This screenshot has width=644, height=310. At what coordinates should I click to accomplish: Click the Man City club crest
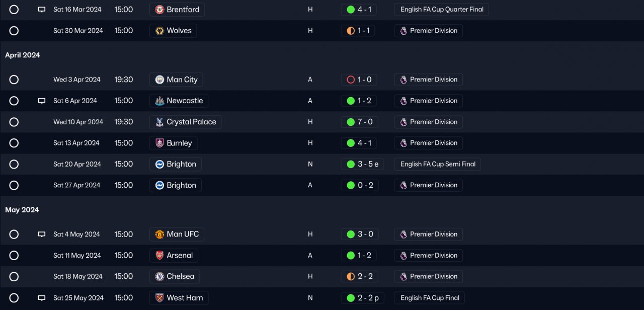point(159,80)
